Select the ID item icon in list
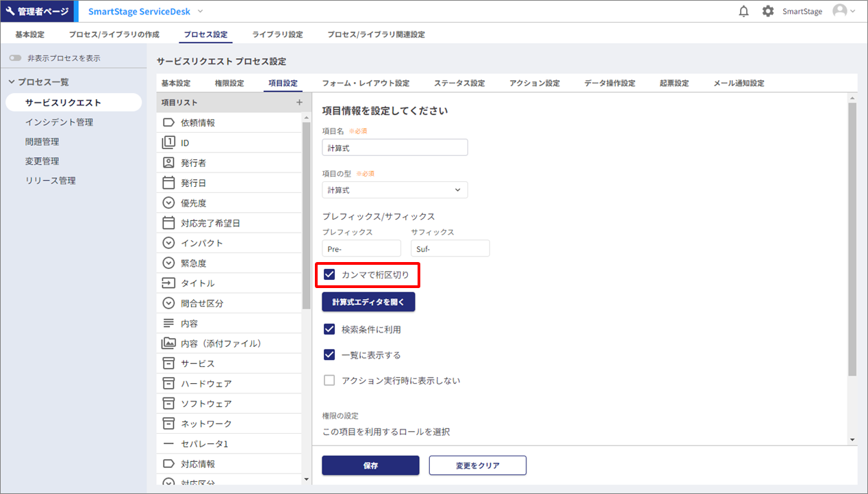This screenshot has height=494, width=868. coord(168,143)
